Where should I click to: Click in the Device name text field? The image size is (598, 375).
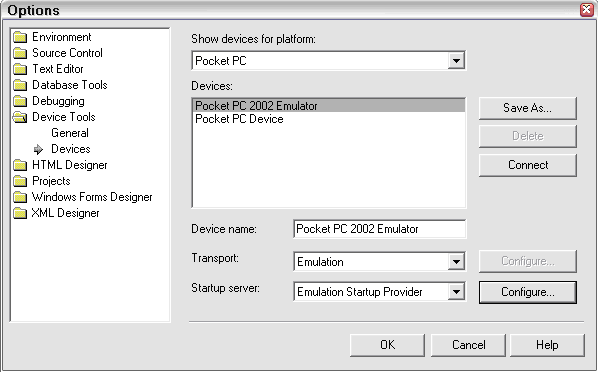click(379, 229)
